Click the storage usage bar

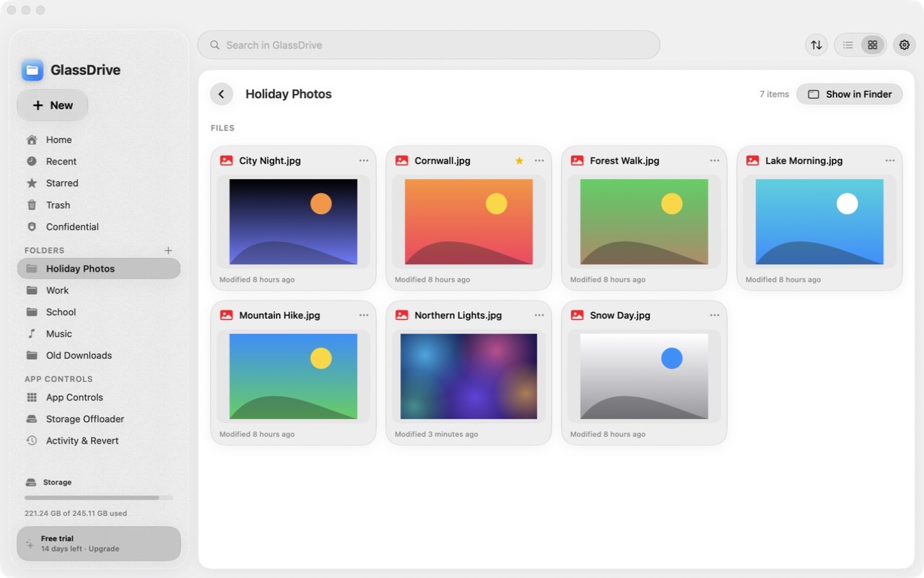[99, 498]
